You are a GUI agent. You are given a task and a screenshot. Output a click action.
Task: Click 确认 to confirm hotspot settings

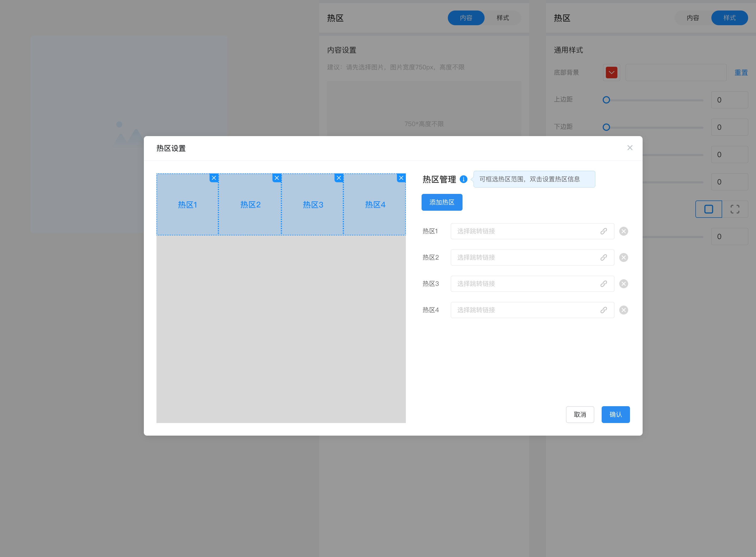[616, 415]
